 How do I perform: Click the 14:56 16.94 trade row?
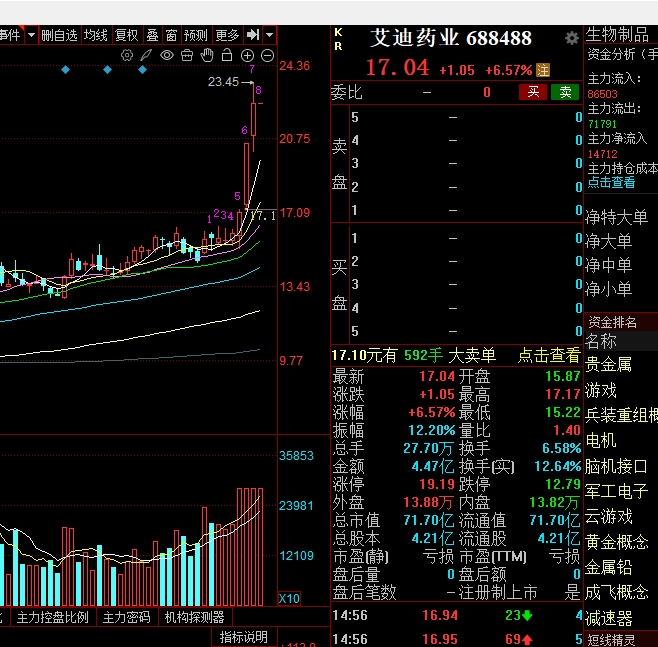(457, 616)
